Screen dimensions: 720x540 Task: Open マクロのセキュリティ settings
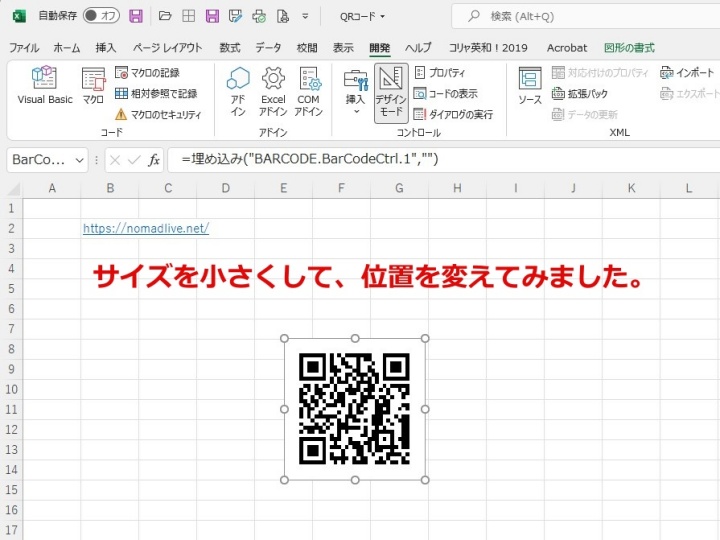158,114
